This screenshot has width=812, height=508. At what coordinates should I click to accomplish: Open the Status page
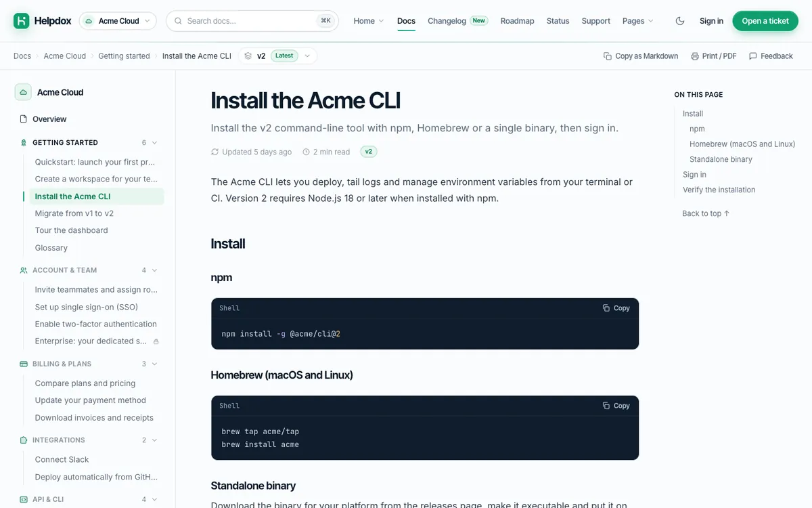pos(558,21)
